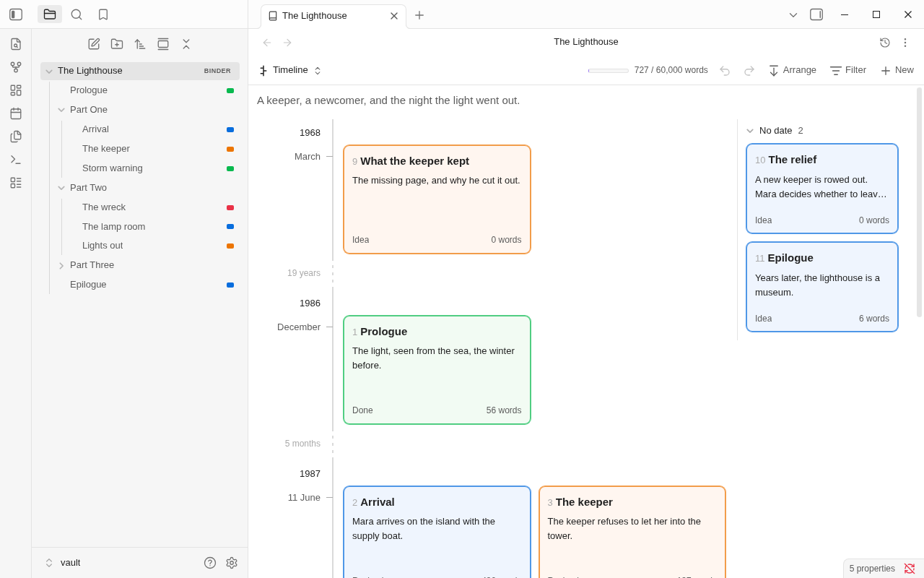
Task: Collapse the Part One folder
Action: (x=61, y=110)
